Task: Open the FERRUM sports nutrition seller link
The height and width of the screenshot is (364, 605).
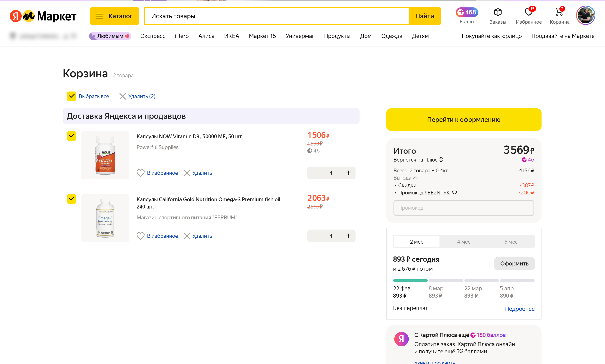Action: (187, 218)
